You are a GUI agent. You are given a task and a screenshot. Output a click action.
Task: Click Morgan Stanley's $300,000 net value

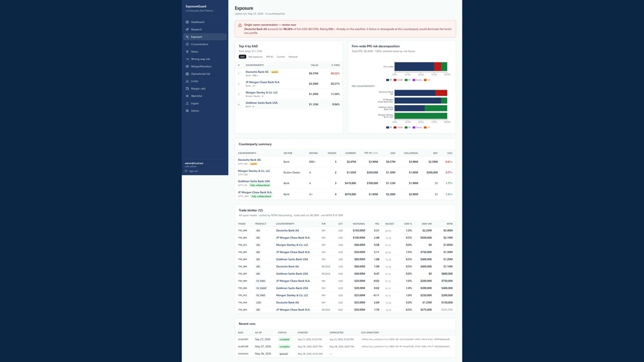pos(432,172)
